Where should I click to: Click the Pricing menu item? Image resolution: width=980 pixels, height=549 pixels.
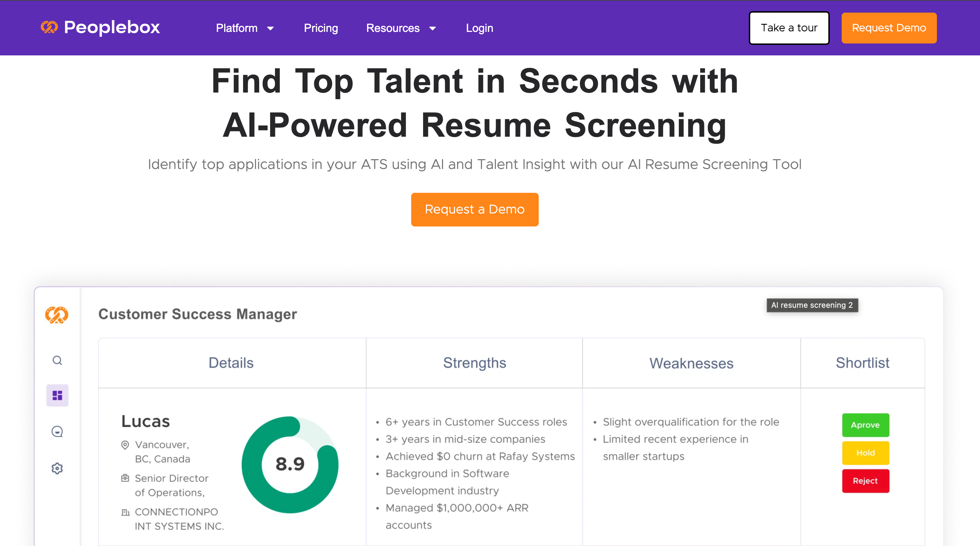pyautogui.click(x=320, y=28)
